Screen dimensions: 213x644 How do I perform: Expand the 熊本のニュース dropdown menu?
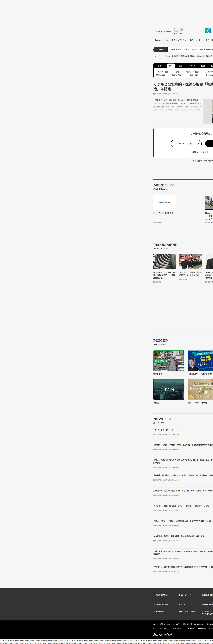(x=161, y=40)
